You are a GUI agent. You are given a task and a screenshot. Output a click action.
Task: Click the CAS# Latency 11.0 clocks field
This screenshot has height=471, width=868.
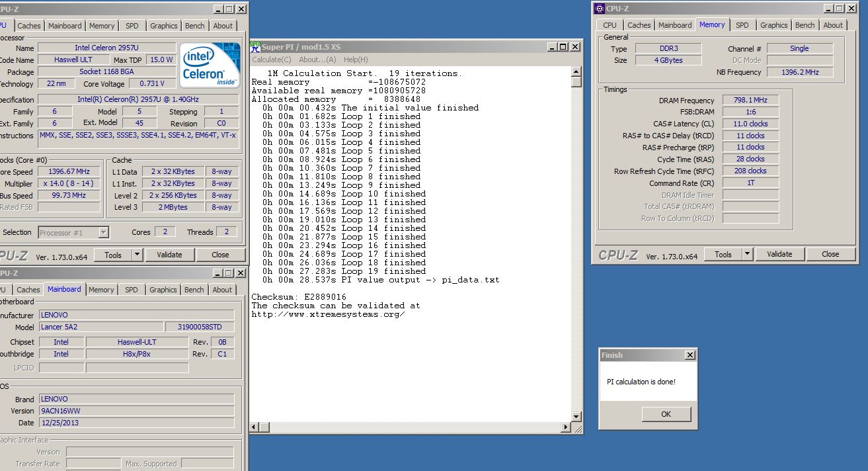750,124
